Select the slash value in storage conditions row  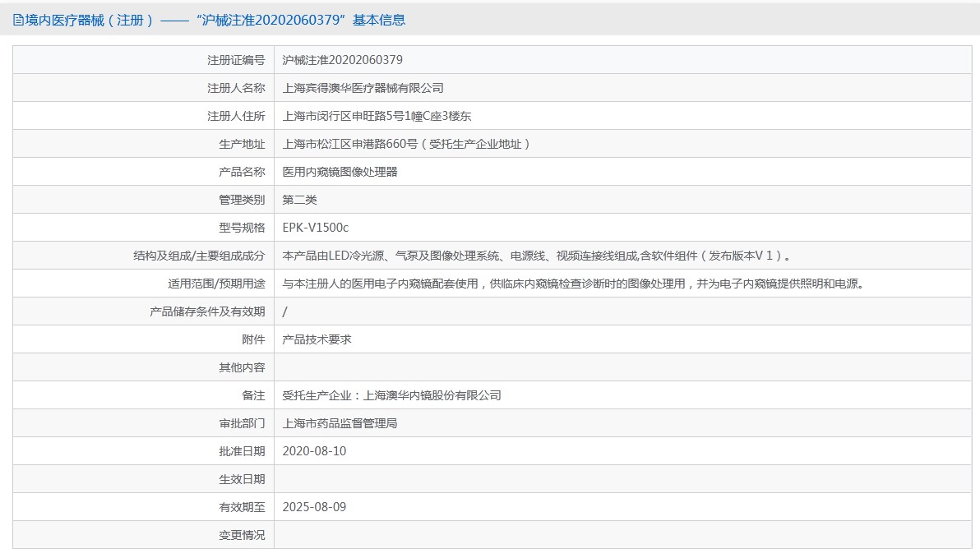[285, 311]
